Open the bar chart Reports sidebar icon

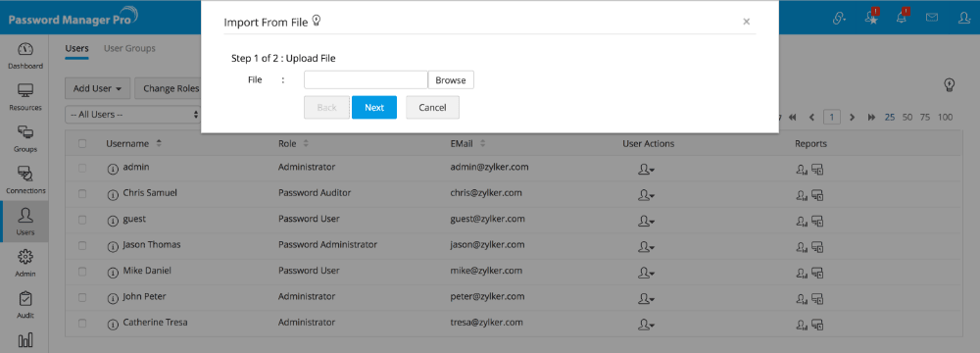(x=25, y=340)
